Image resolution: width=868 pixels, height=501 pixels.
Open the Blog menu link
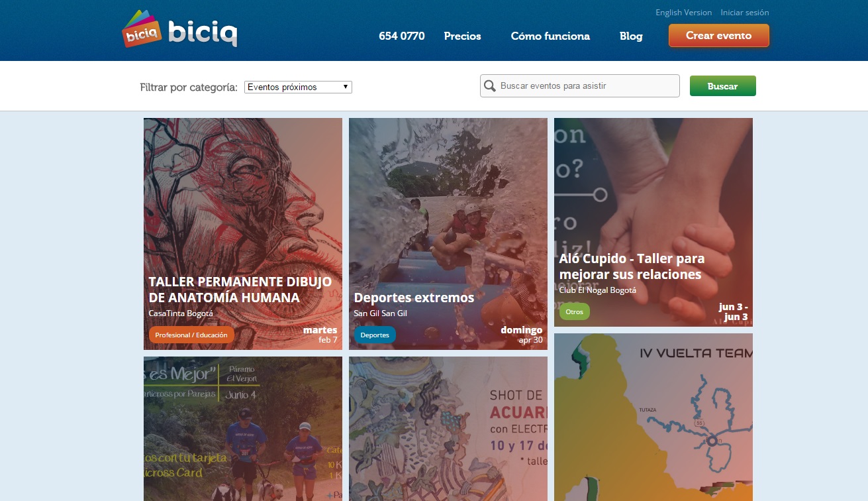point(631,36)
